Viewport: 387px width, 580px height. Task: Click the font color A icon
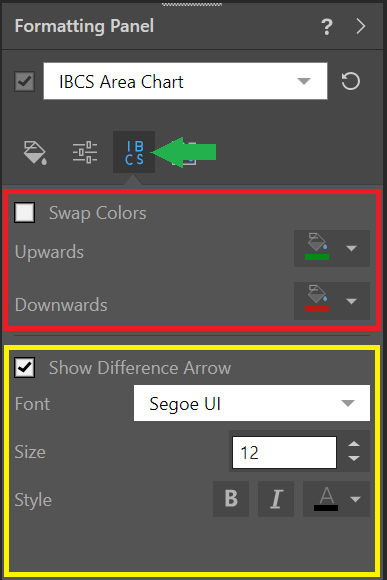tap(326, 499)
